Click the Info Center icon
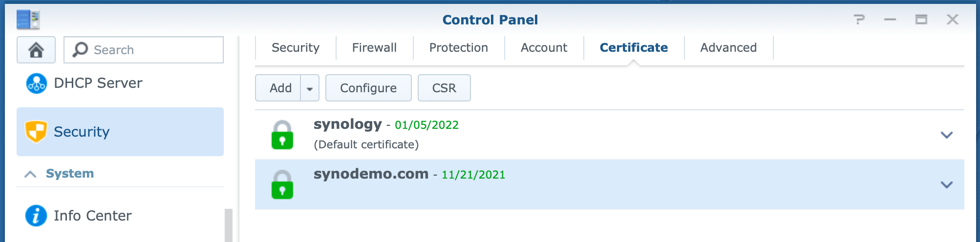The height and width of the screenshot is (242, 980). pyautogui.click(x=36, y=216)
